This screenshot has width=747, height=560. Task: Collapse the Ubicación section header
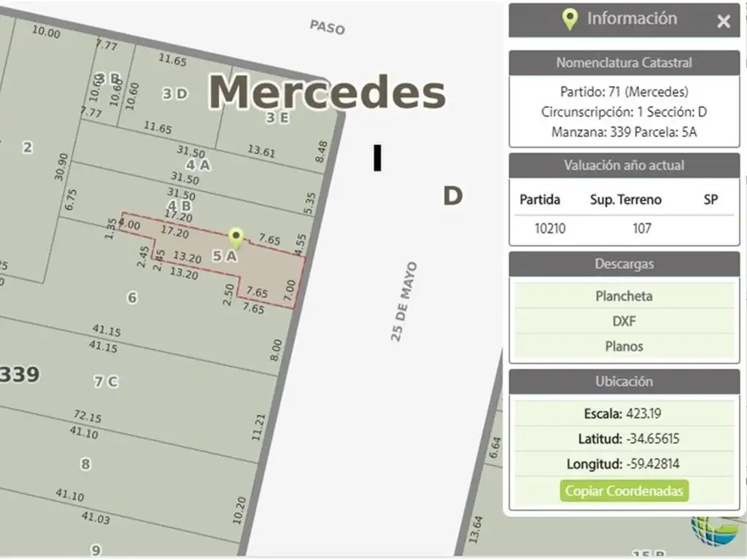[x=624, y=381]
